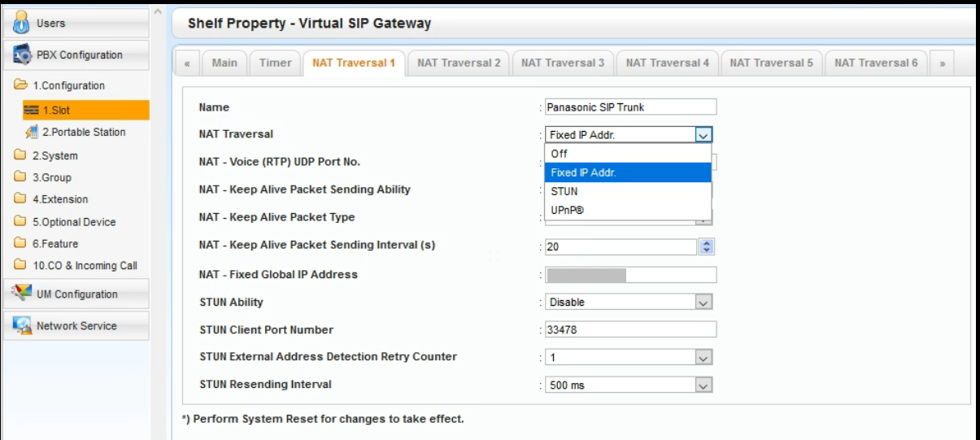Open the 2.Portable Station item

coord(83,132)
